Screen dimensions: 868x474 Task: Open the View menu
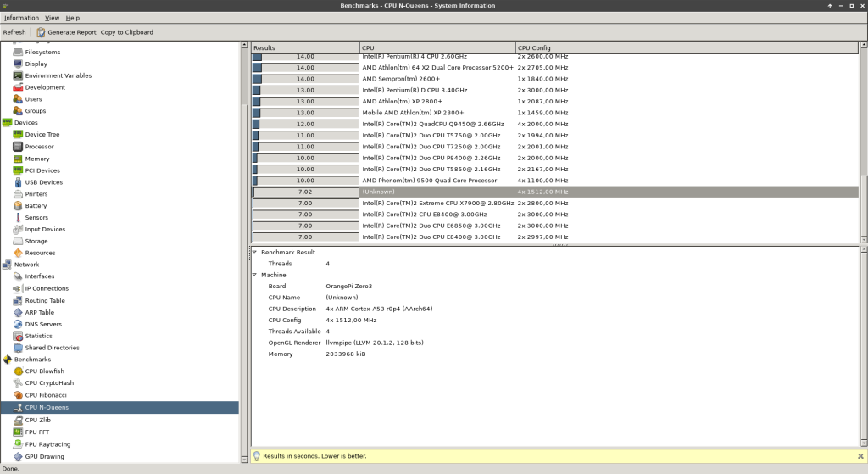tap(52, 18)
